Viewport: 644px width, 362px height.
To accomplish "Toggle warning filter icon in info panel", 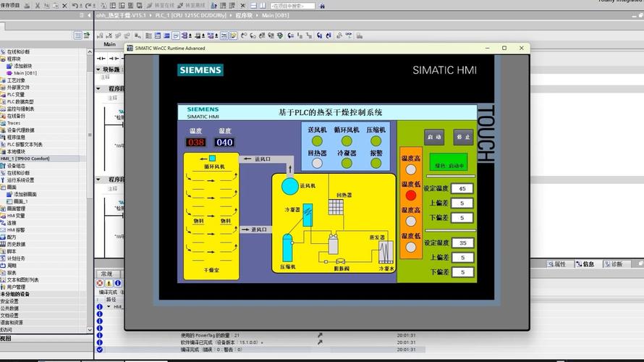I will coord(109,283).
